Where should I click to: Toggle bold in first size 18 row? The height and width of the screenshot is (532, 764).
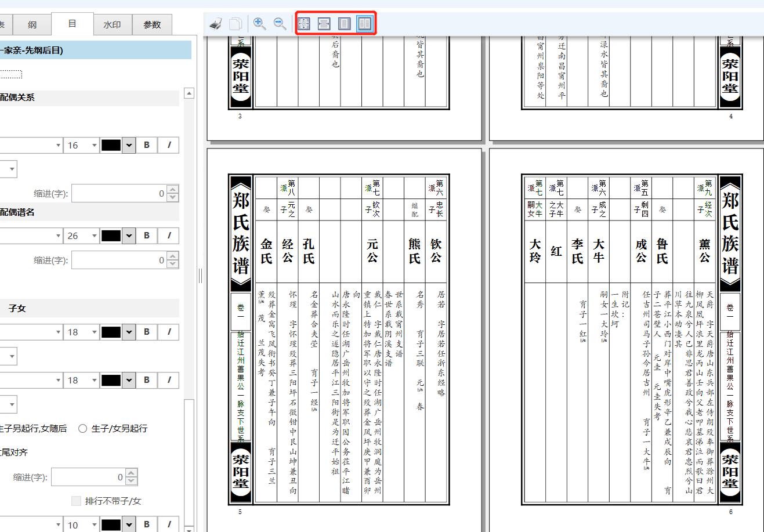pos(147,332)
